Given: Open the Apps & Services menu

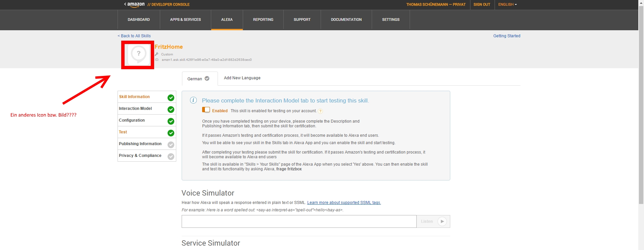Looking at the screenshot, I should (x=185, y=20).
